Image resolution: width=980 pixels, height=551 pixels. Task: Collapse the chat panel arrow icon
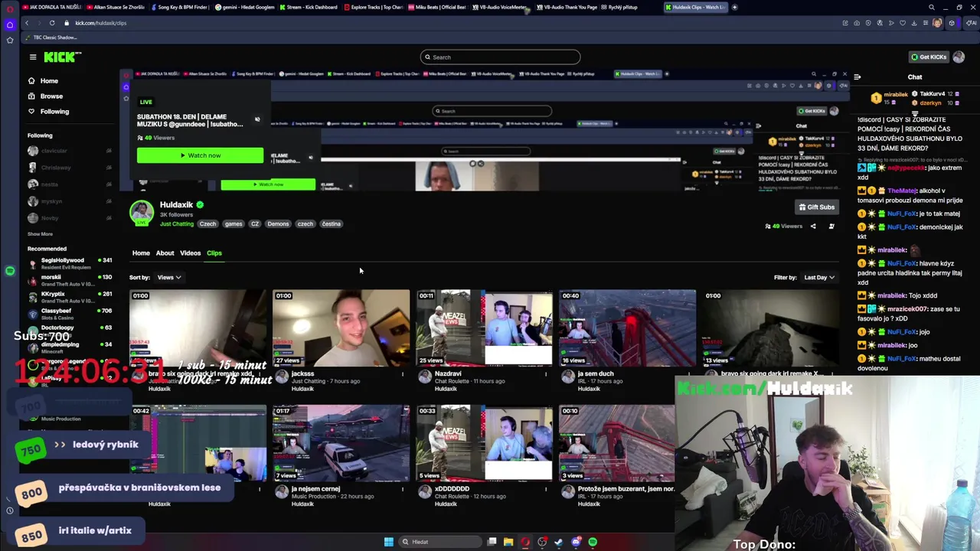pos(857,77)
